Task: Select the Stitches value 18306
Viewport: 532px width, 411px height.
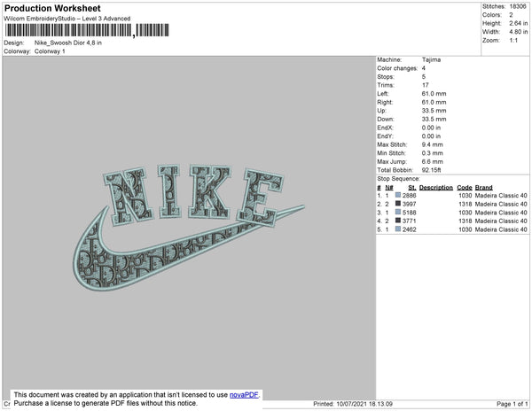Action: point(518,6)
